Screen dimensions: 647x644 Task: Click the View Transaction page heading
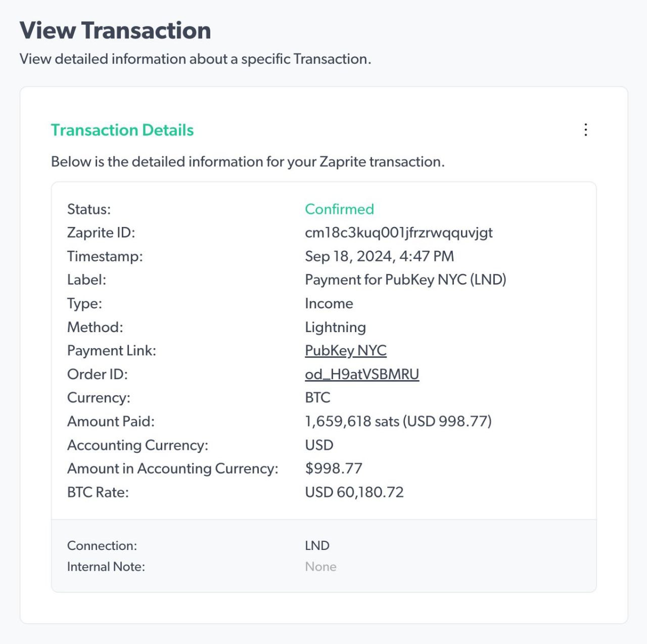[115, 30]
